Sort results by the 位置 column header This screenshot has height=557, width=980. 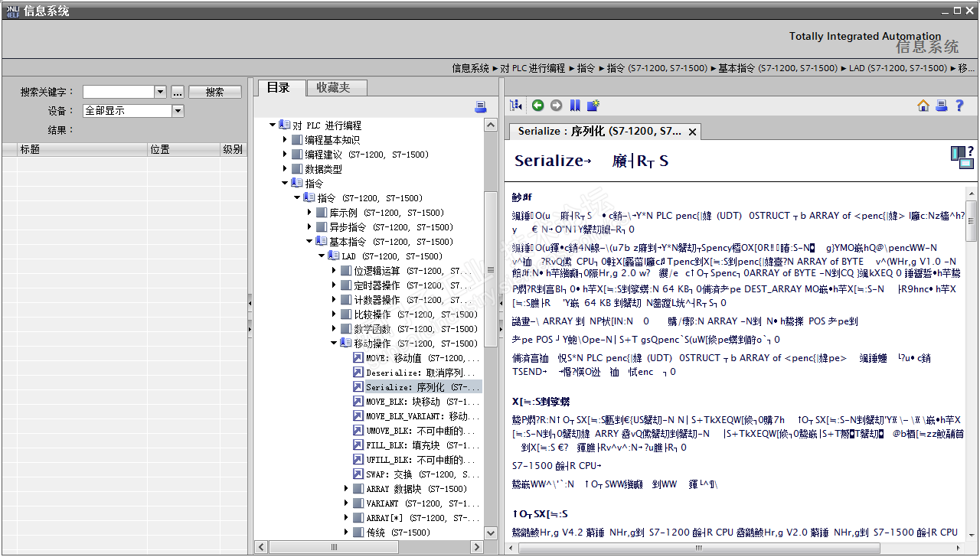coord(184,149)
